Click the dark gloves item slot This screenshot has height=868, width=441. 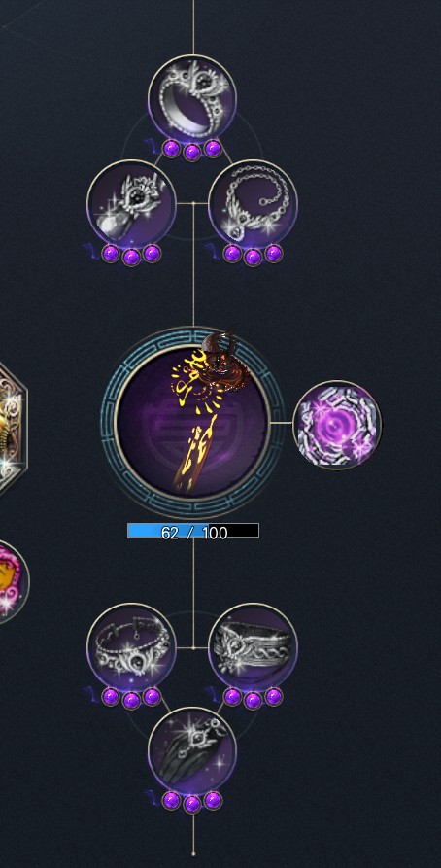pyautogui.click(x=192, y=750)
